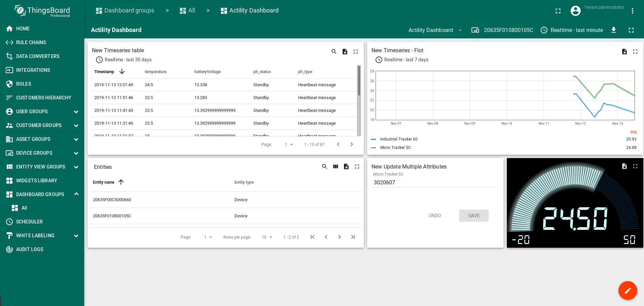The width and height of the screenshot is (644, 306).
Task: Expand dashboard to fullscreen icon
Action: pyautogui.click(x=631, y=30)
